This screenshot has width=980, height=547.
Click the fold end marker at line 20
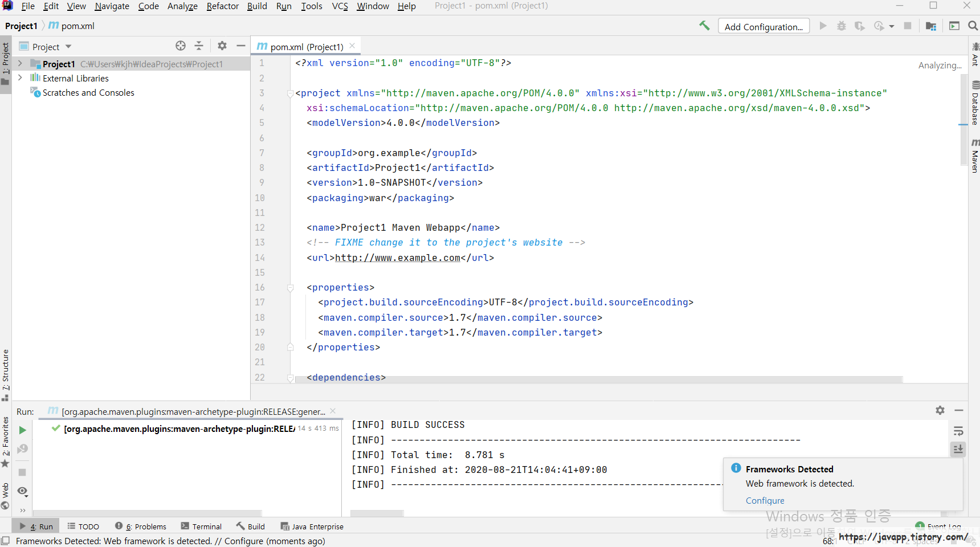coord(290,347)
